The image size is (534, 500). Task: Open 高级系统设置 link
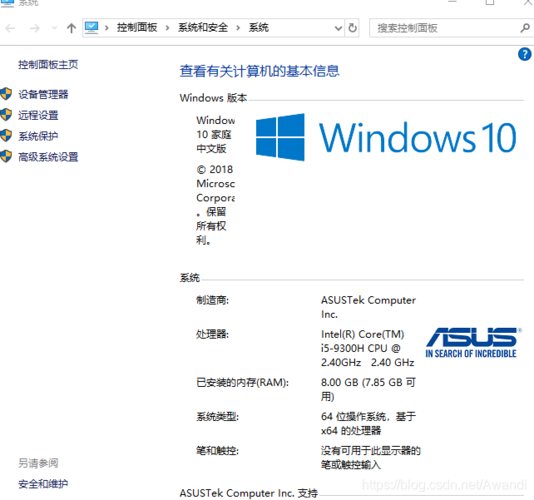tap(48, 157)
